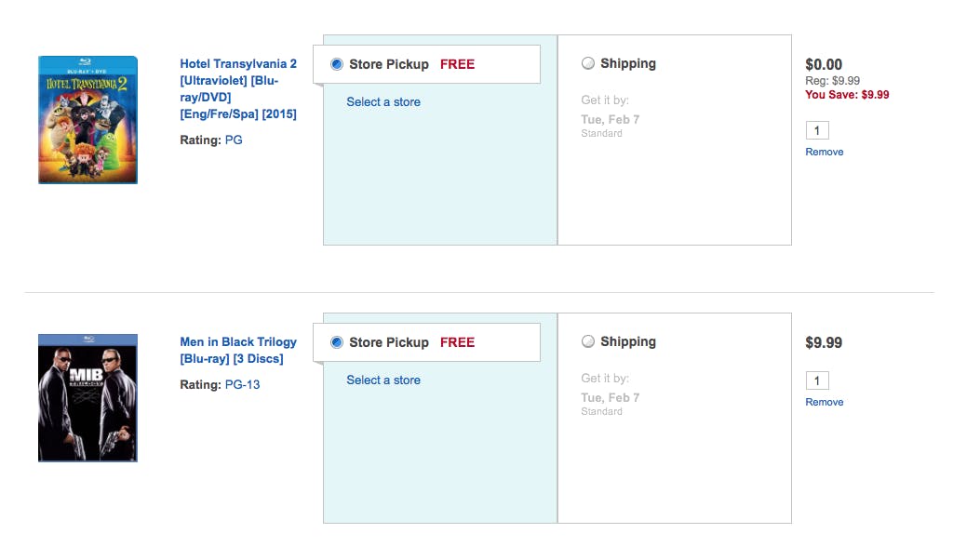The height and width of the screenshot is (560, 953).
Task: Click the Store Pickup FREE tab for Men in Black
Action: point(426,342)
